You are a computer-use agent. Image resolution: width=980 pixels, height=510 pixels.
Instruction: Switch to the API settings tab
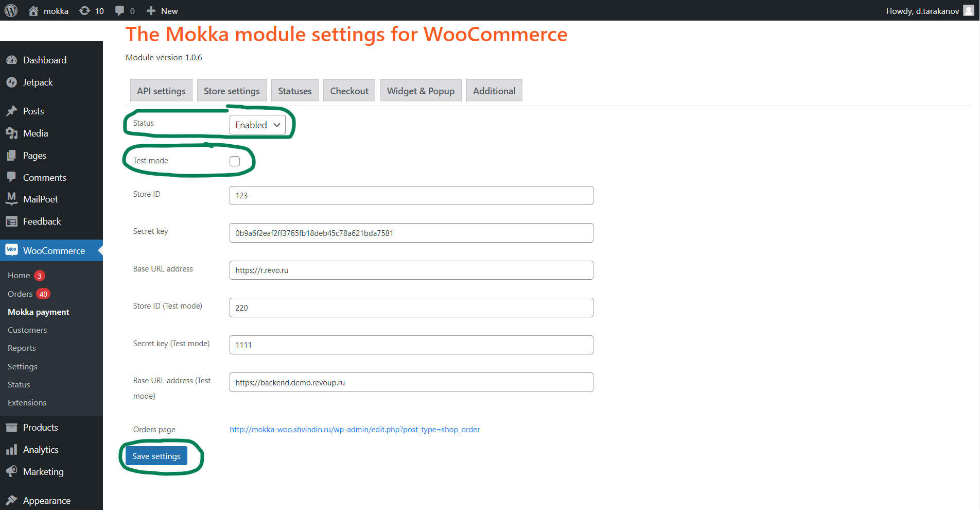161,91
